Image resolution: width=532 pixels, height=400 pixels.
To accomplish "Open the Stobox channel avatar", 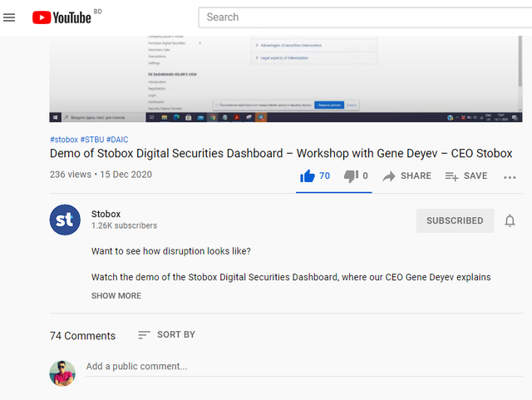I will (65, 220).
